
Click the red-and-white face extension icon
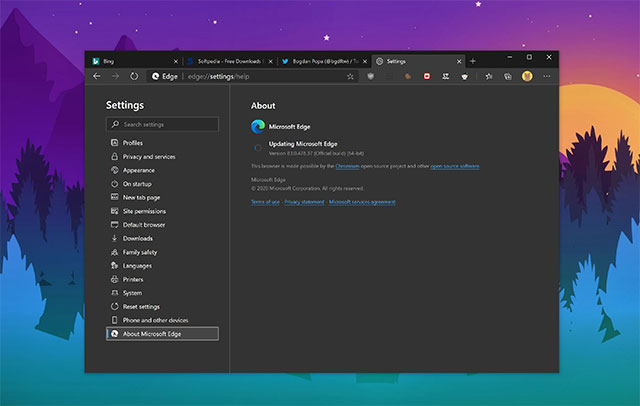tap(464, 76)
